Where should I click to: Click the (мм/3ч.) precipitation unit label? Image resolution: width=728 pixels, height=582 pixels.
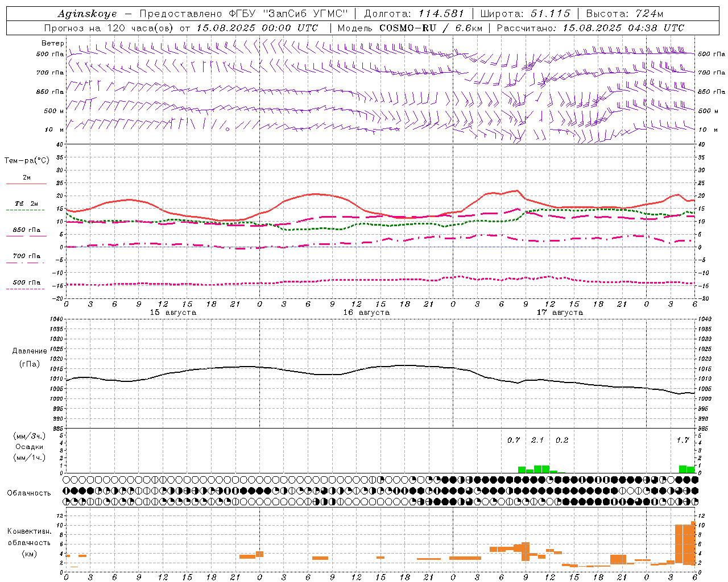[30, 436]
